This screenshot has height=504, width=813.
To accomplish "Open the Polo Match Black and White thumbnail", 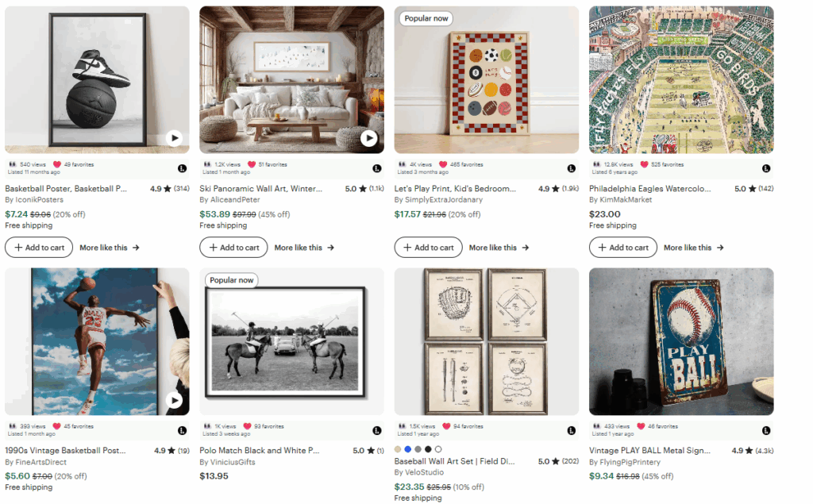I will [x=291, y=341].
